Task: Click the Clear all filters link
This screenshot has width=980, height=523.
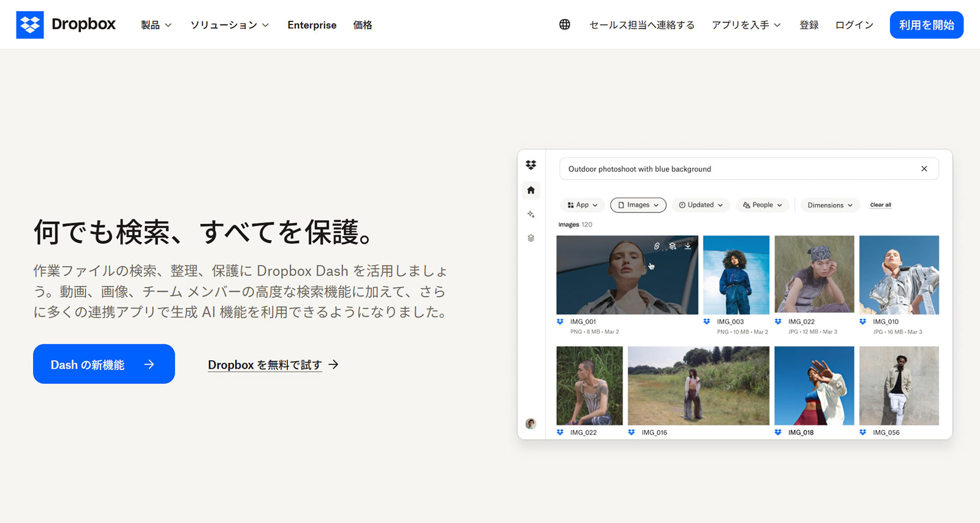Action: pos(881,205)
